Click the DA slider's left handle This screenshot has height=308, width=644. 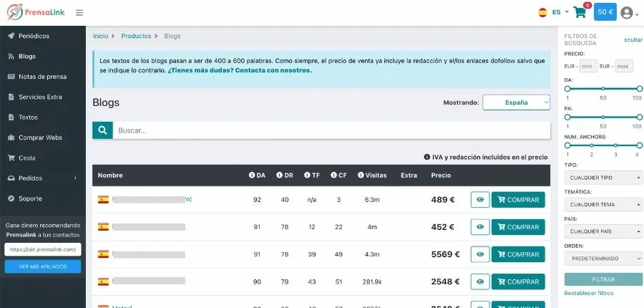pos(567,88)
